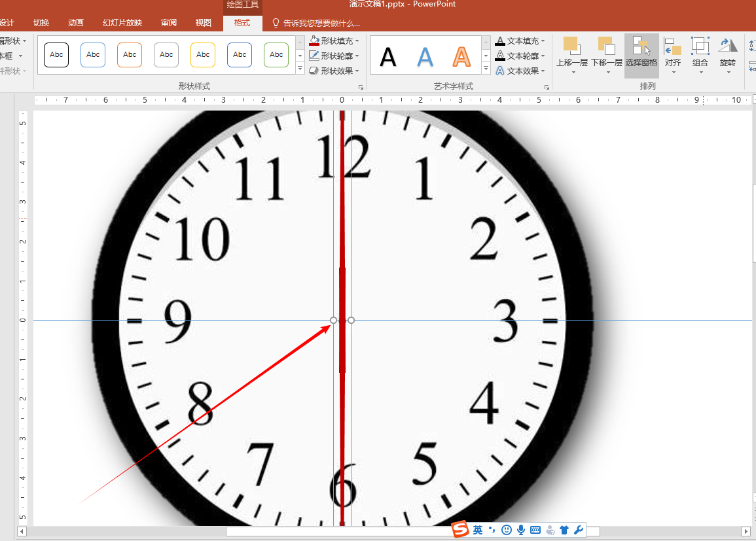The height and width of the screenshot is (541, 756).
Task: Click the Sogou skin shirt icon
Action: [564, 530]
